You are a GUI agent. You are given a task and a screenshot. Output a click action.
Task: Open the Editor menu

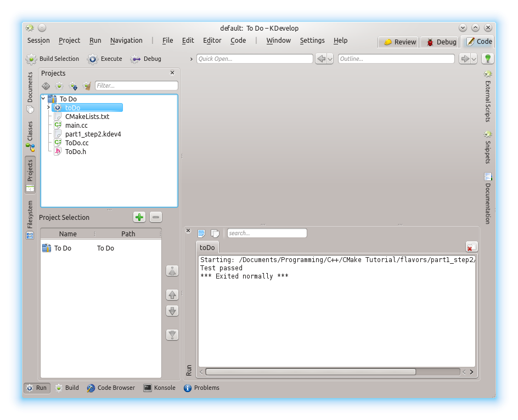point(212,40)
